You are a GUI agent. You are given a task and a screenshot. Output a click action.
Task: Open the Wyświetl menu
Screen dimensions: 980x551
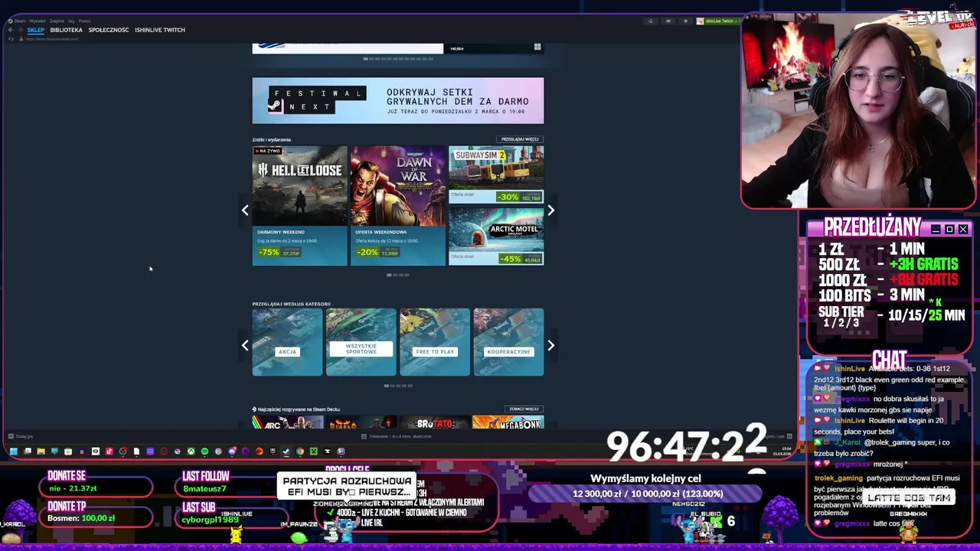pos(38,21)
